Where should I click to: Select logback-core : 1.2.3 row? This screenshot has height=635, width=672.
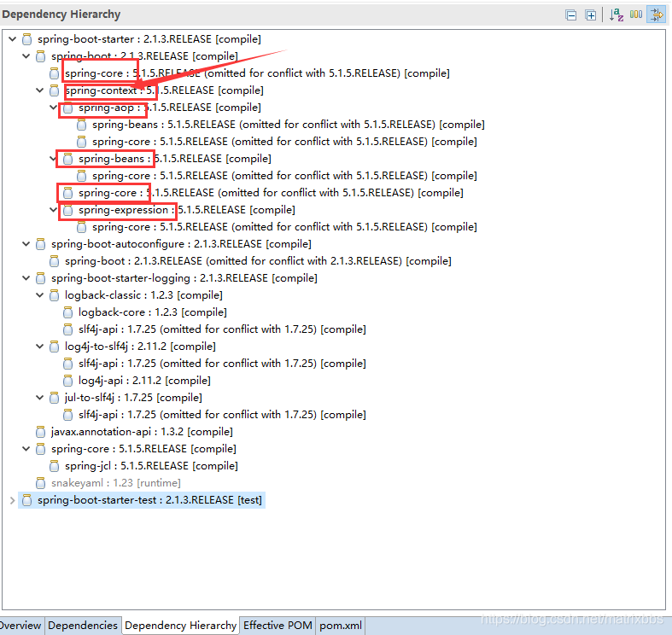[x=153, y=312]
